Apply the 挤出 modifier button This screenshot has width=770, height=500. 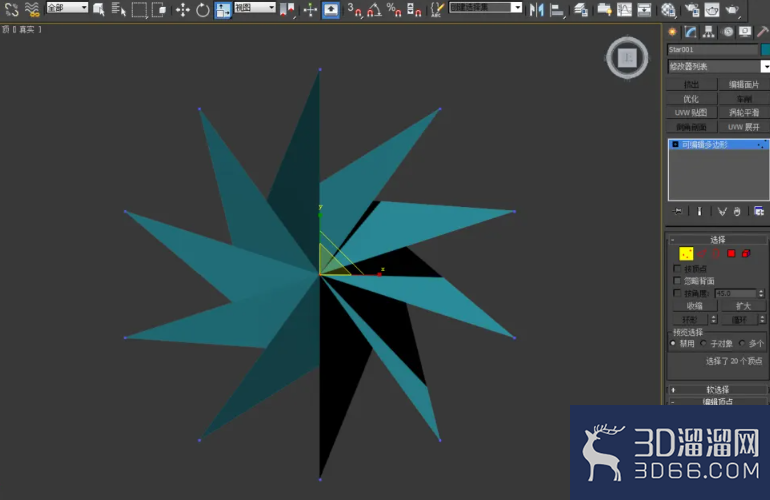click(x=691, y=84)
